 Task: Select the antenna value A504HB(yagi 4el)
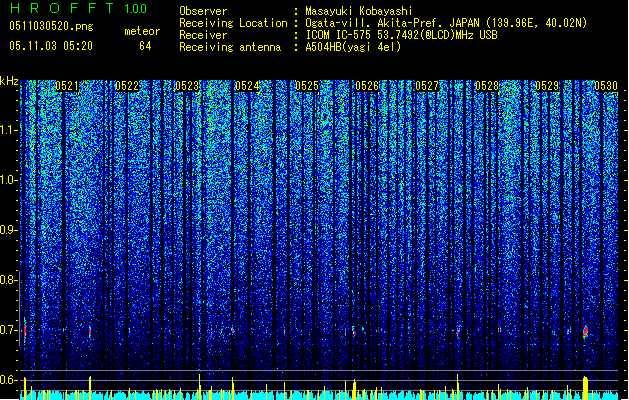(353, 47)
